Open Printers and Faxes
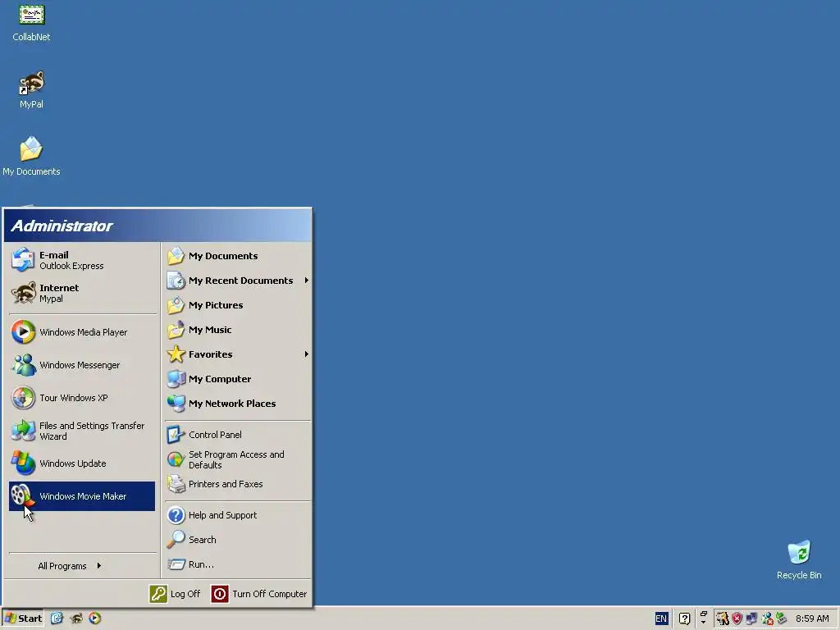This screenshot has width=840, height=630. 238,484
